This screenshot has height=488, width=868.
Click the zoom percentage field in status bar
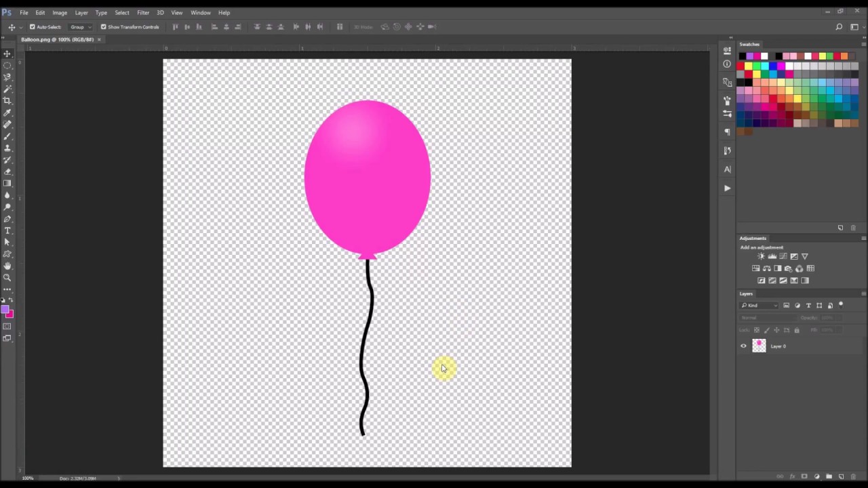point(27,479)
